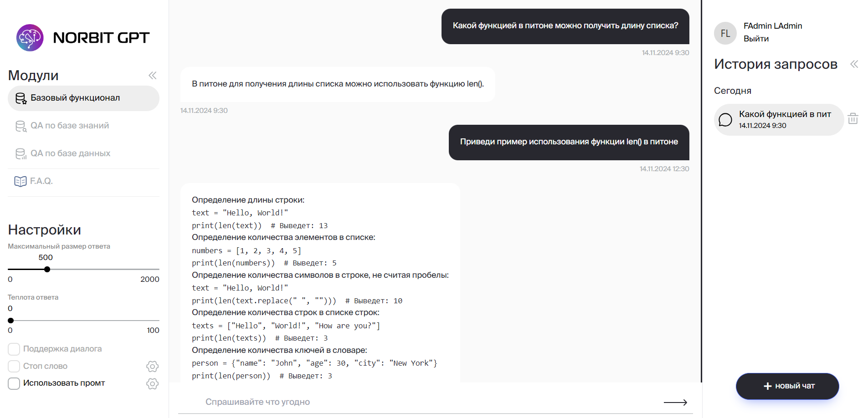
Task: Open settings gear next to Использовать промт
Action: (152, 384)
